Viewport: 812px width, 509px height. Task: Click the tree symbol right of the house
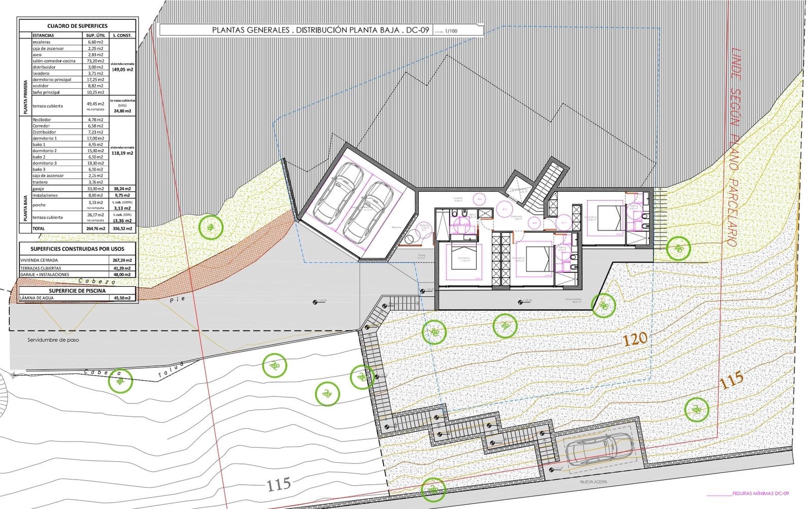click(x=679, y=248)
